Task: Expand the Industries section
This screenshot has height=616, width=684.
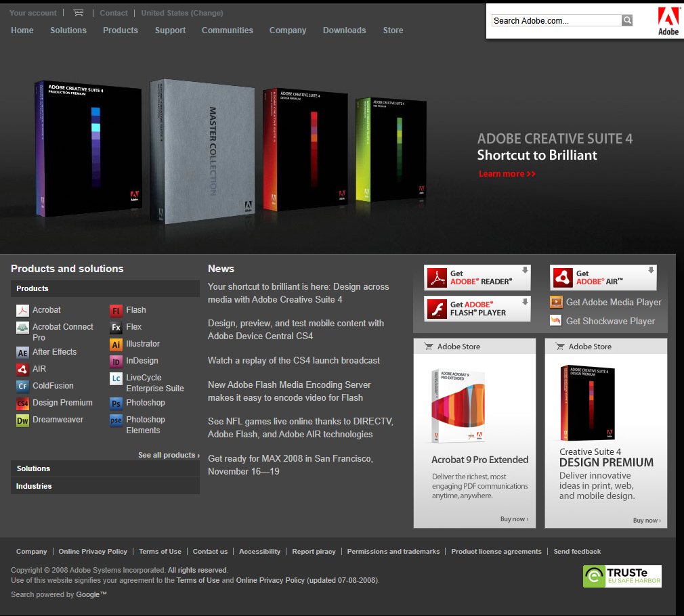Action: point(105,486)
